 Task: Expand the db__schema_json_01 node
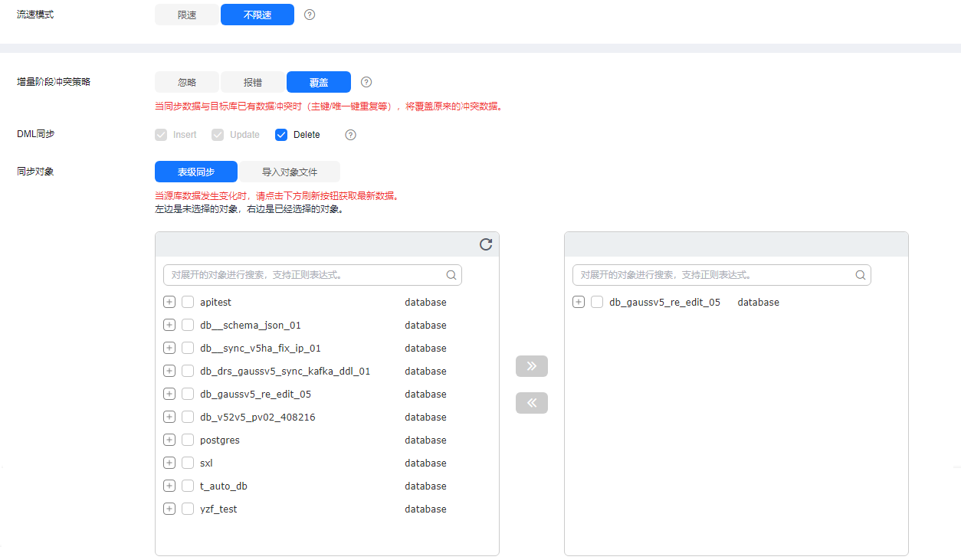pyautogui.click(x=169, y=325)
